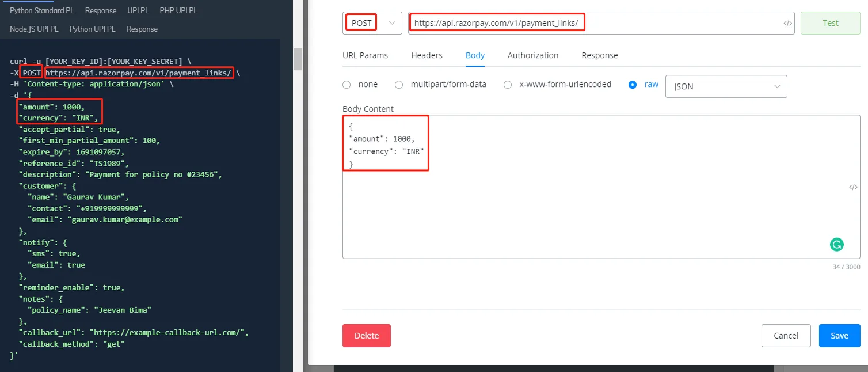Switch to URL Params tab

pyautogui.click(x=365, y=55)
